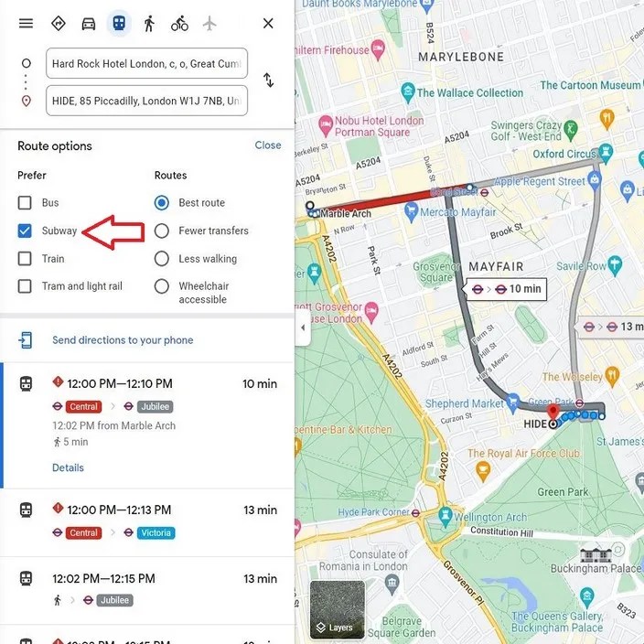Screen dimensions: 644x644
Task: Choose the cycling travel mode
Action: 179,24
